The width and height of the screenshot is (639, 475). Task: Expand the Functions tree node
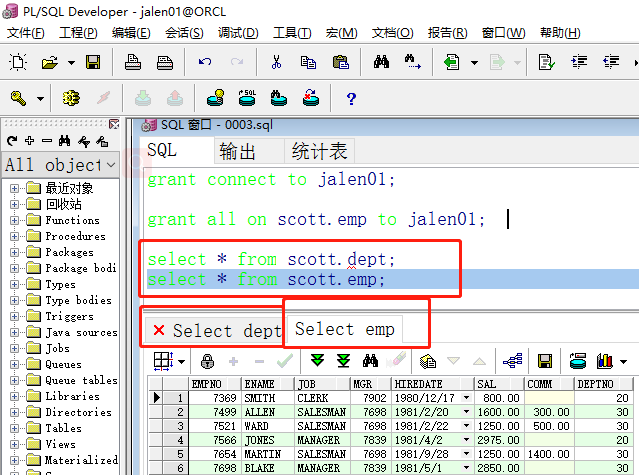[14, 220]
